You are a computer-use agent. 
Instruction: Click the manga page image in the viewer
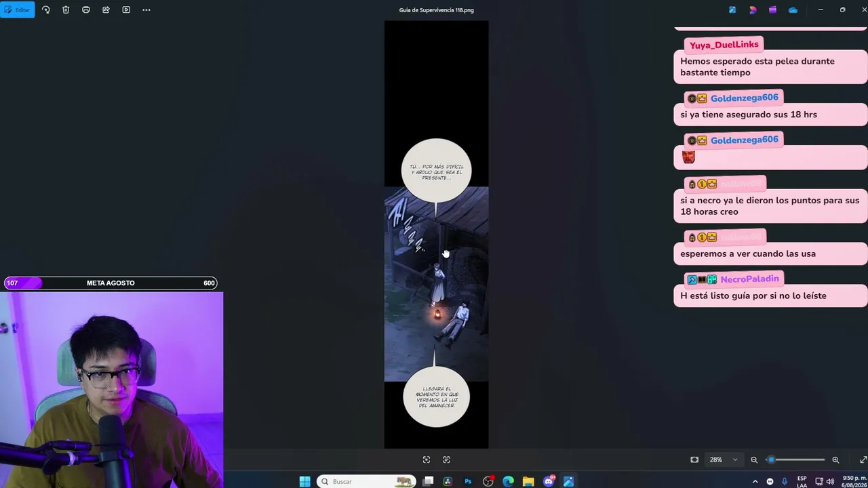[x=436, y=235]
